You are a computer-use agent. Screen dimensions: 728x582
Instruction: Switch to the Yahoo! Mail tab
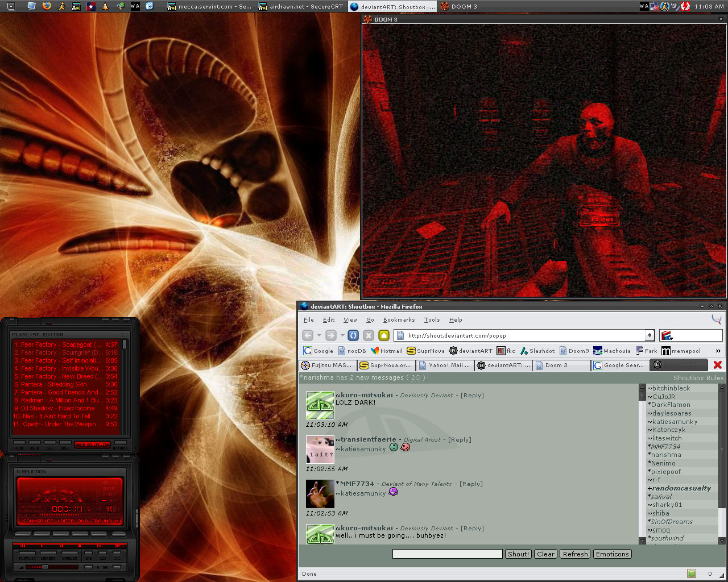(445, 365)
